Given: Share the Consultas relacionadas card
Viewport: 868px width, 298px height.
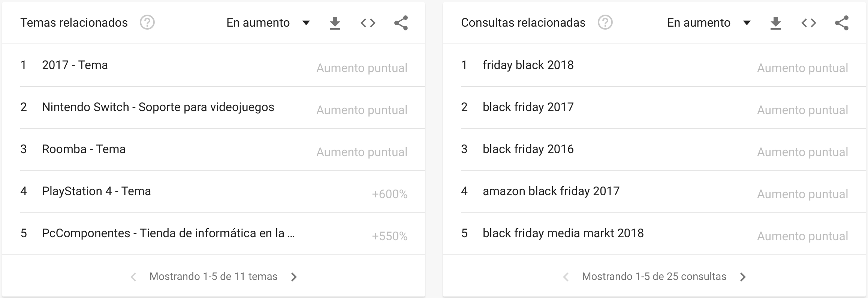Looking at the screenshot, I should (842, 23).
